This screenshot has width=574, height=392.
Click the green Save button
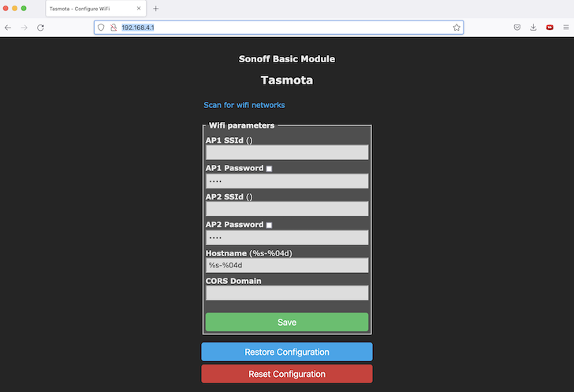coord(287,322)
